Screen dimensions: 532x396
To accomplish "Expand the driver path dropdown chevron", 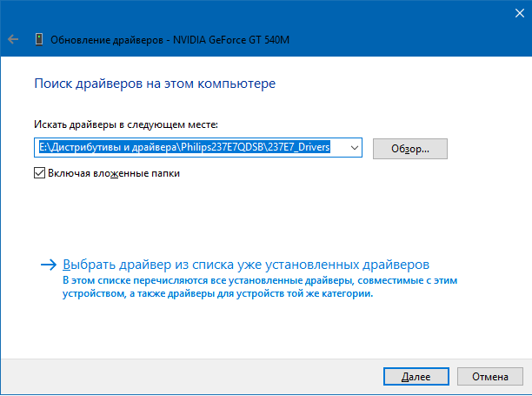I will coord(354,148).
